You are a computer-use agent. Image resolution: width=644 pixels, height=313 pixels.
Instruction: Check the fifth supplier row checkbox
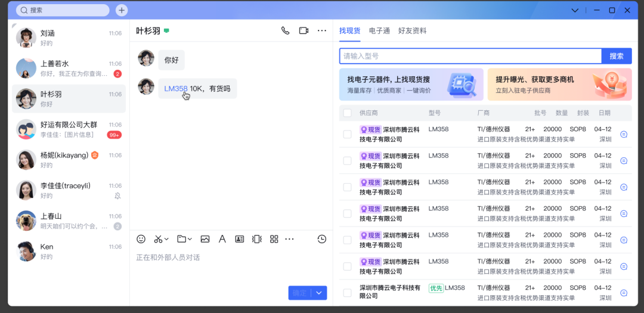(x=348, y=240)
